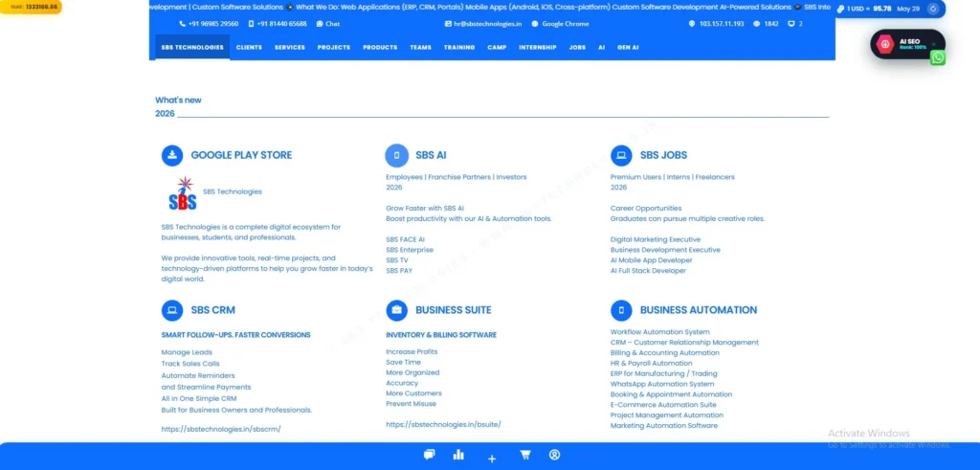Click the SBS CRM heading
Image resolution: width=980 pixels, height=470 pixels.
click(213, 310)
